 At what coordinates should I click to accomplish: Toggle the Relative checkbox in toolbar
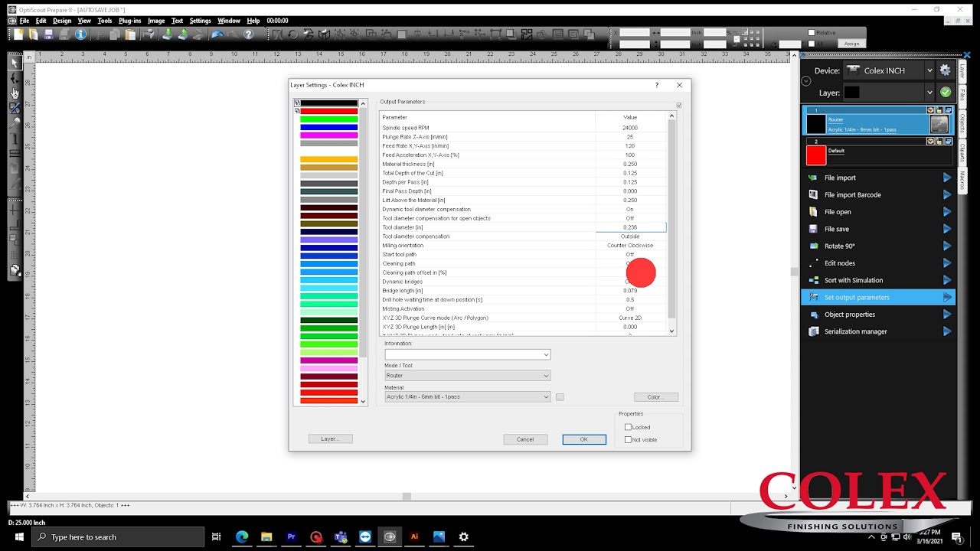coord(812,33)
